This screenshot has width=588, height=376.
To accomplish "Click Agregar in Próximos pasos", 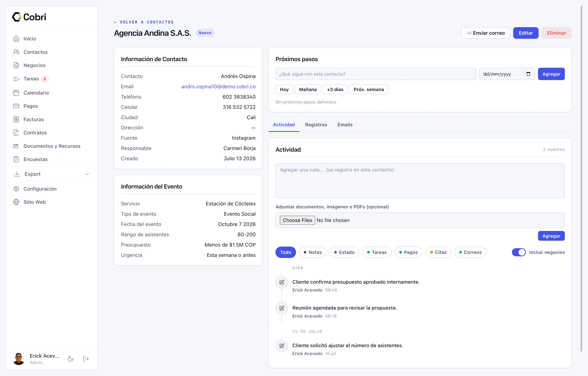I will (551, 74).
